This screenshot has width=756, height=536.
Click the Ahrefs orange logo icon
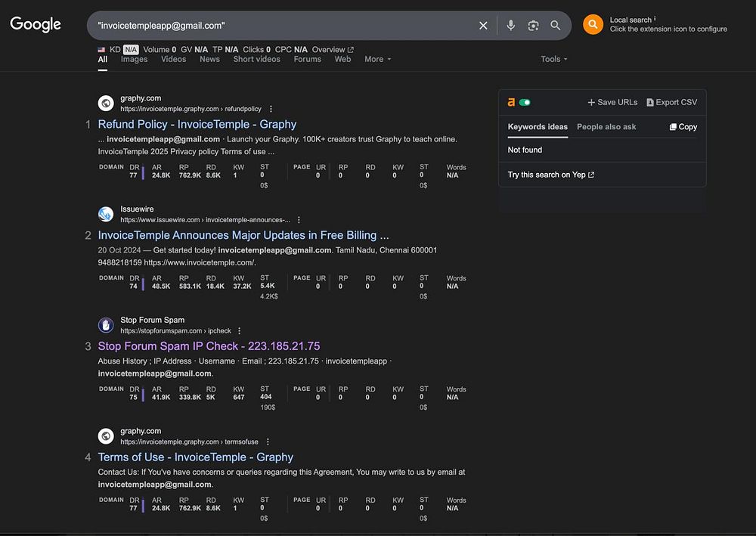tap(511, 102)
